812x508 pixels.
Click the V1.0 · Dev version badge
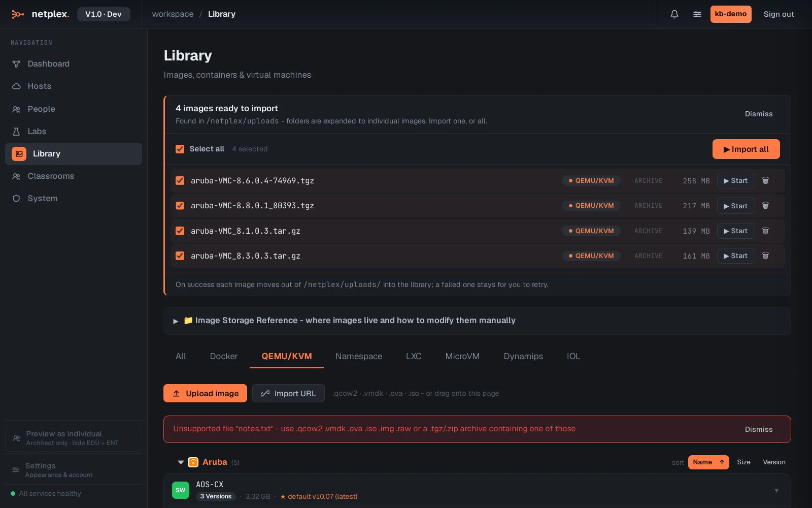click(104, 14)
